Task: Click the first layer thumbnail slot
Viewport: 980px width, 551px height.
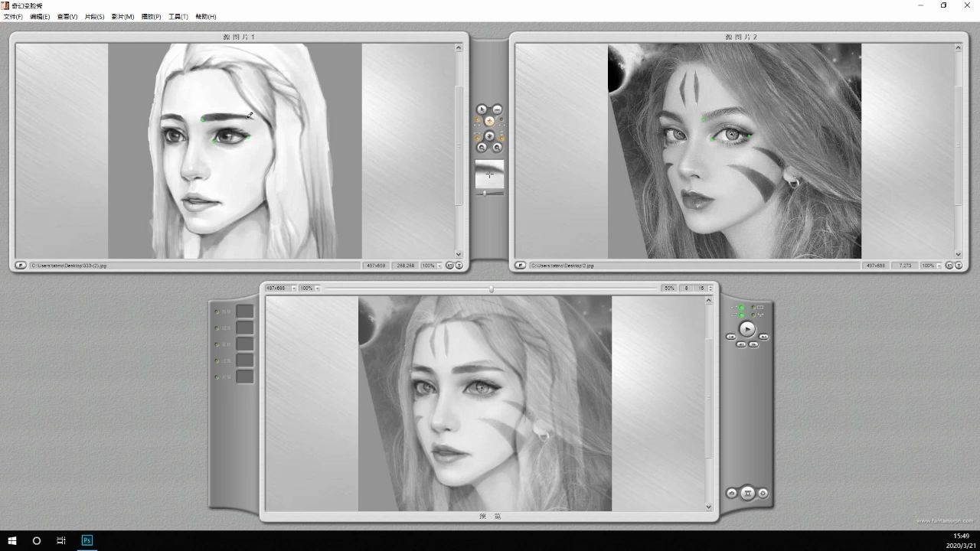Action: pyautogui.click(x=245, y=311)
